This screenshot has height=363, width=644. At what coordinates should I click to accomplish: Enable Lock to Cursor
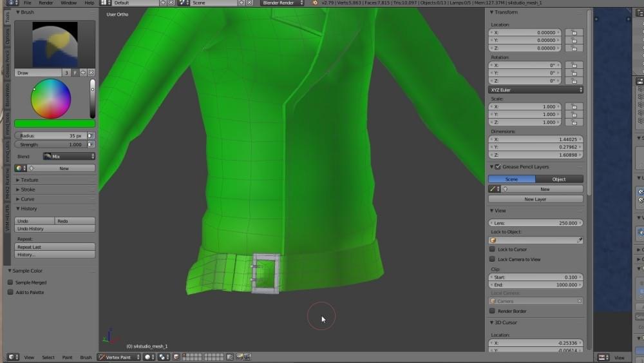tap(492, 249)
